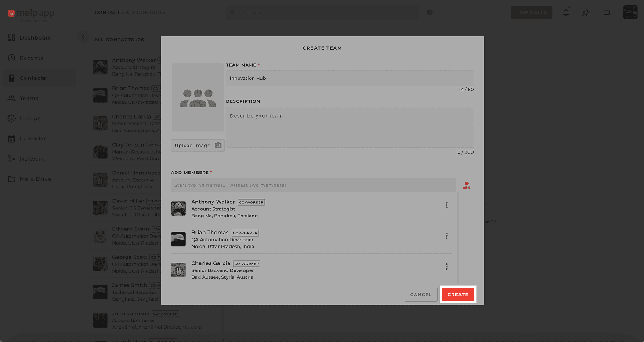Open Melp Drive from the sidebar

tap(35, 179)
